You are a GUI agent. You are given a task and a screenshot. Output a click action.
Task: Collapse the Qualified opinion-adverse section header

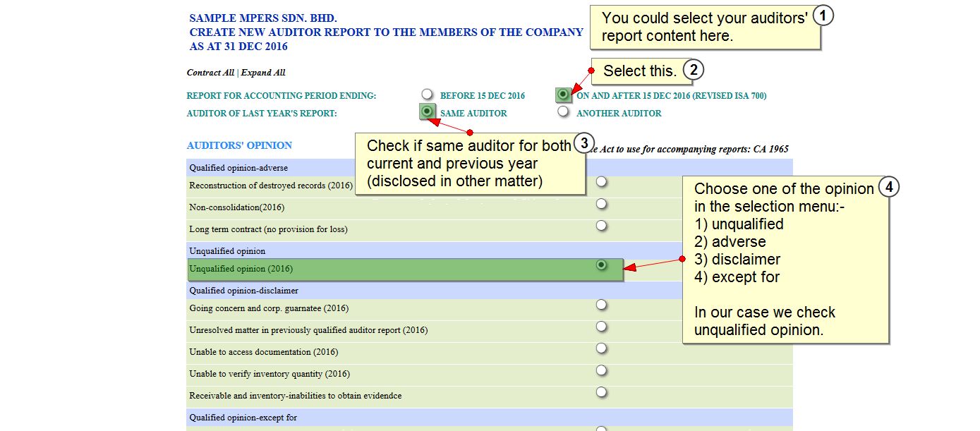[x=238, y=168]
